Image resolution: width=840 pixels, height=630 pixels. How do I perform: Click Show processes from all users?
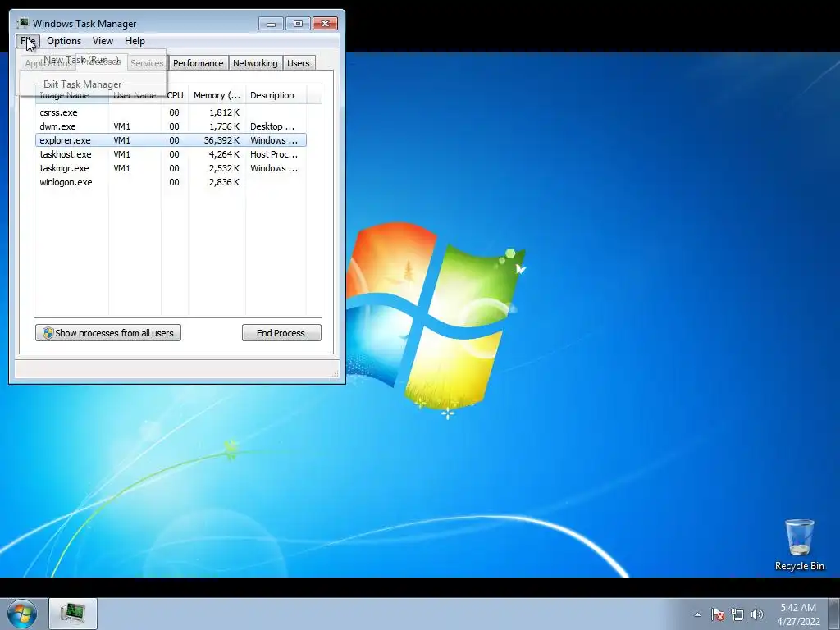coord(108,333)
